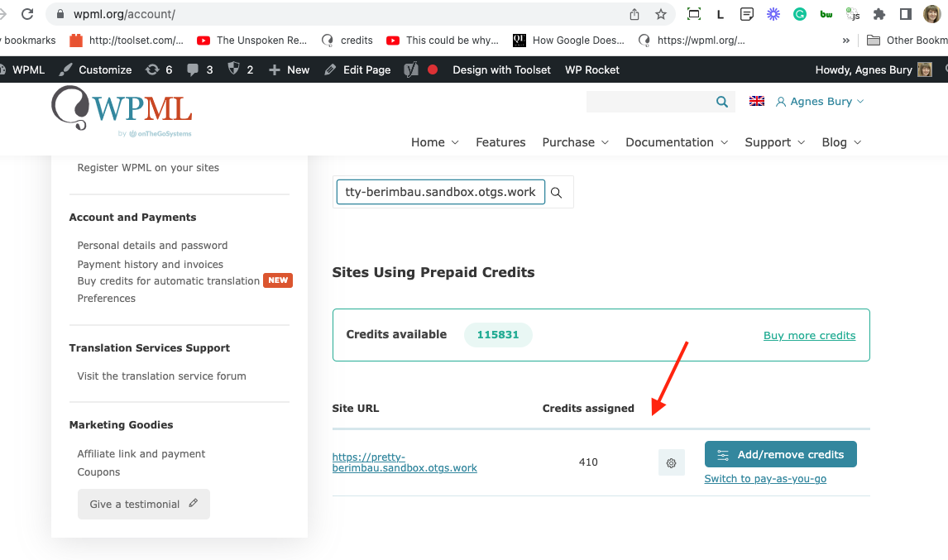Show hidden bookmarks with the double chevron
The image size is (948, 560).
845,41
